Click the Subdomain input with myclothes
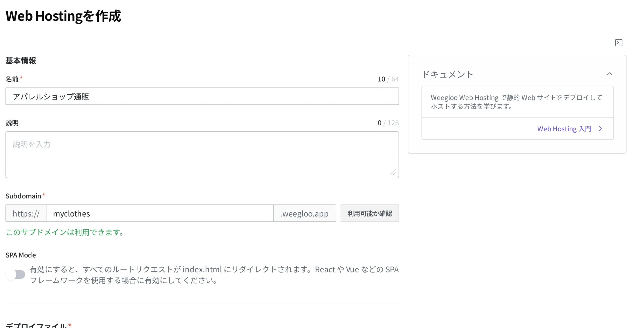644x328 pixels. 160,213
